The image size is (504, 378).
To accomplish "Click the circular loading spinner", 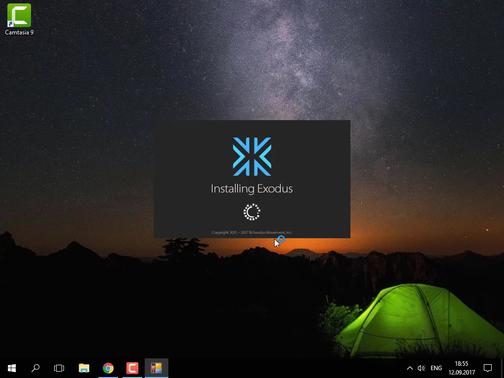I will pos(252,212).
